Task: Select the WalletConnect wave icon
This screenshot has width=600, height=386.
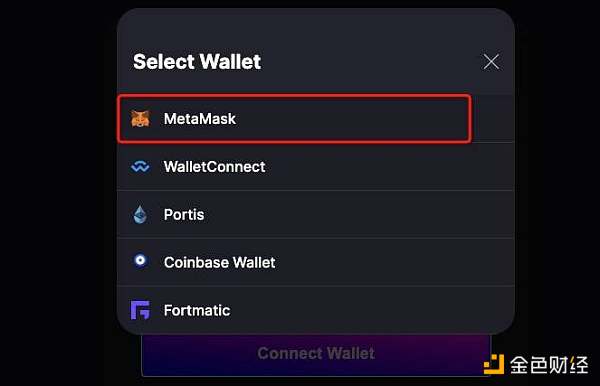Action: coord(140,167)
